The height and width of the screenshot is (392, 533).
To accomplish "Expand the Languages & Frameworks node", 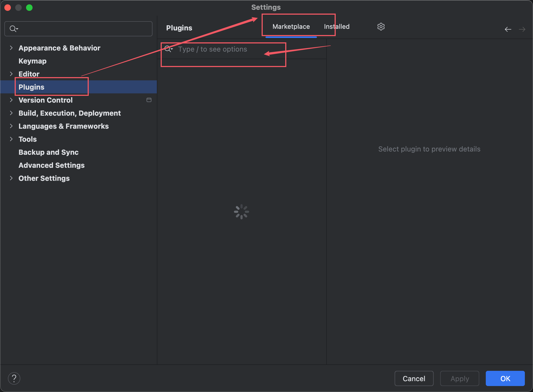I will pyautogui.click(x=11, y=126).
